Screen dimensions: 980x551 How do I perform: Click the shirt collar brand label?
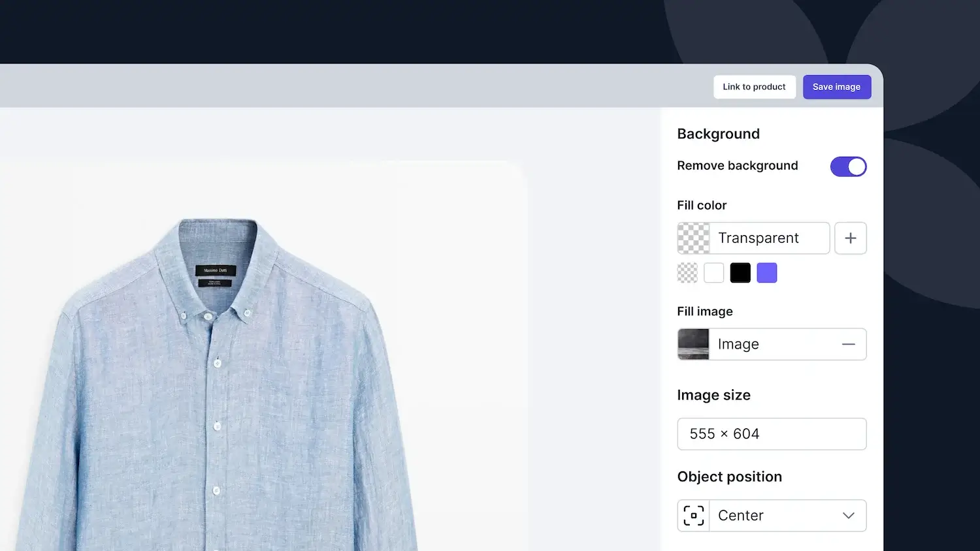pyautogui.click(x=216, y=270)
